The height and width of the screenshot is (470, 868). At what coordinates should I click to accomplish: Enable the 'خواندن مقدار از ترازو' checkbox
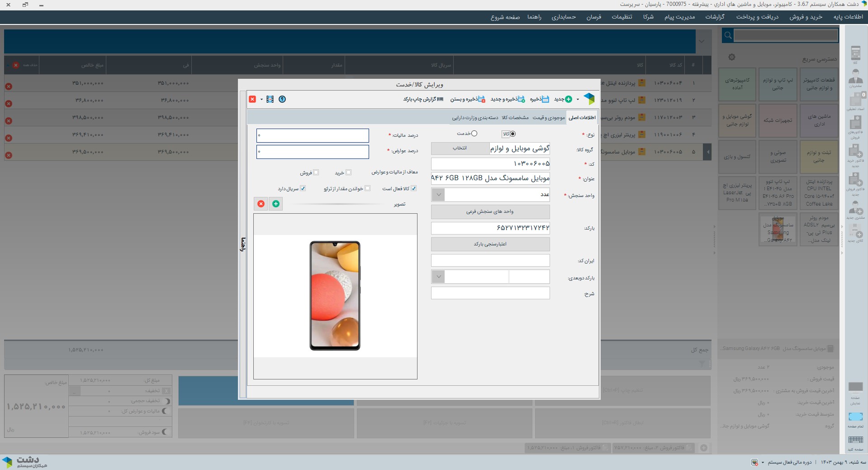pos(367,188)
